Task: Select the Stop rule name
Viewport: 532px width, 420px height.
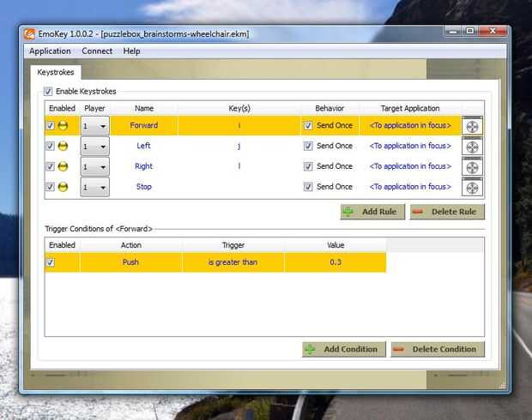Action: pos(144,187)
